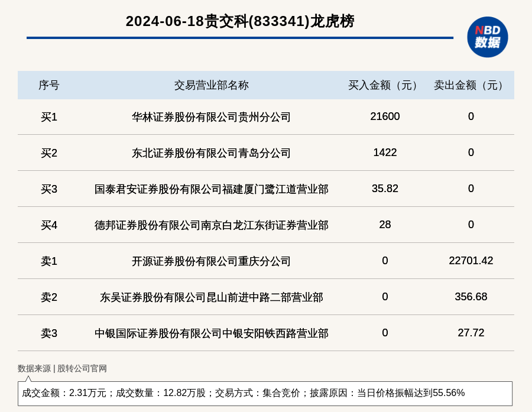Select the 买入金额（元） column header

coord(385,85)
